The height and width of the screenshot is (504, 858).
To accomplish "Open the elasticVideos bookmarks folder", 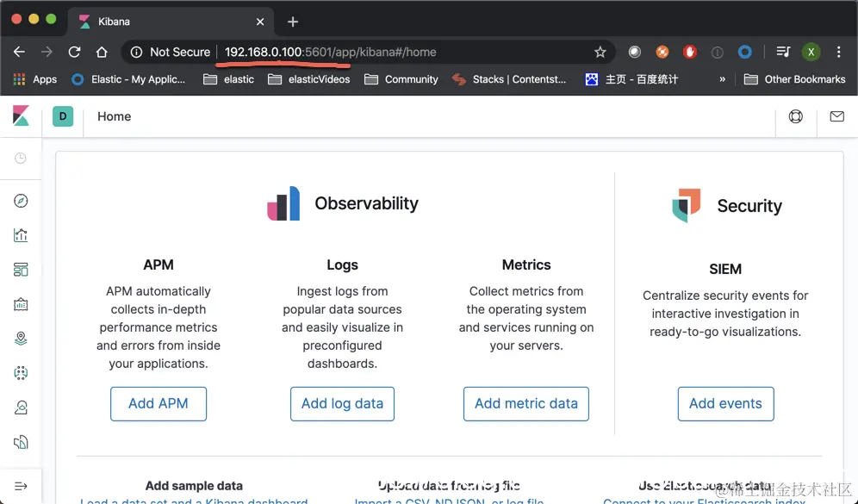I will click(308, 79).
